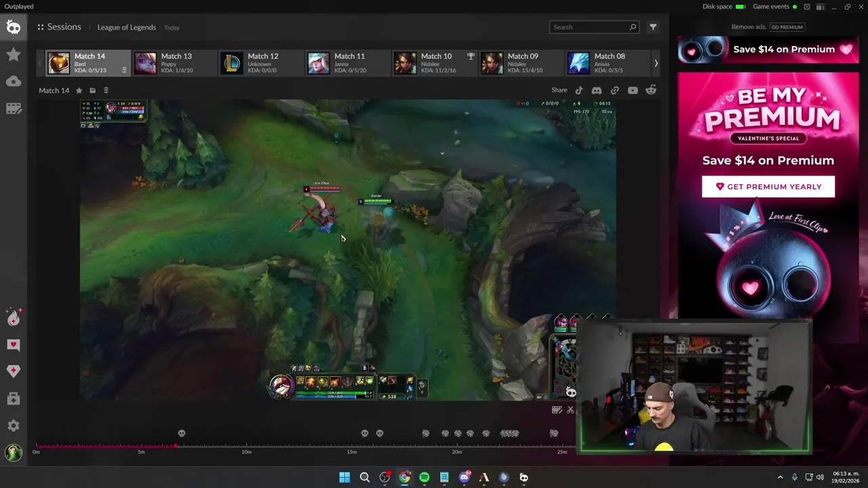Open League of Legends breadcrumb
This screenshot has width=868, height=488.
tap(127, 28)
